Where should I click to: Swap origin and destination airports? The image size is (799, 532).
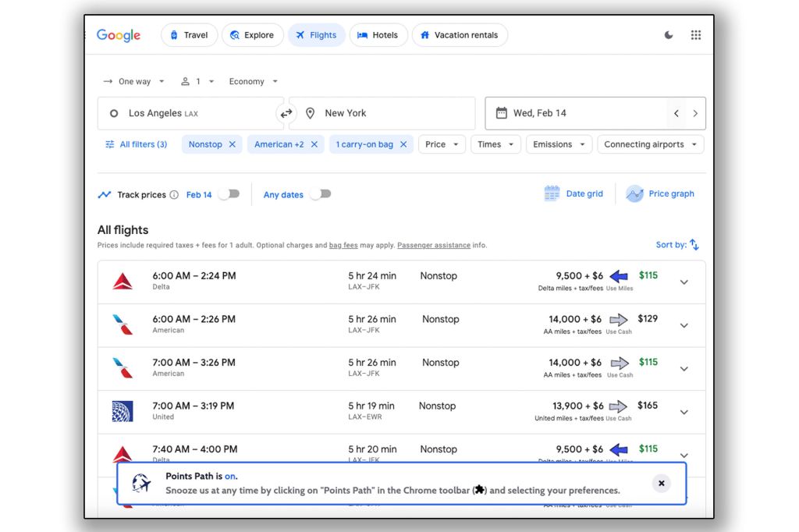[286, 114]
